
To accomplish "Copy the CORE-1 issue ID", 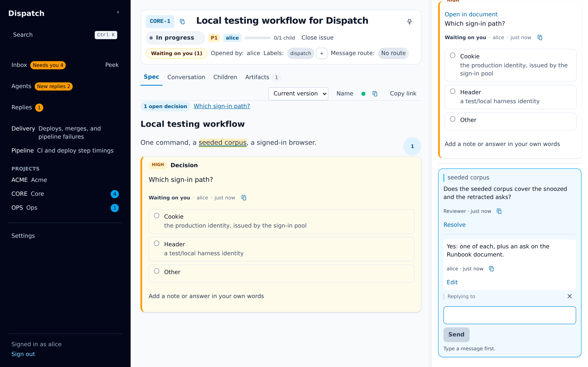I will [182, 22].
